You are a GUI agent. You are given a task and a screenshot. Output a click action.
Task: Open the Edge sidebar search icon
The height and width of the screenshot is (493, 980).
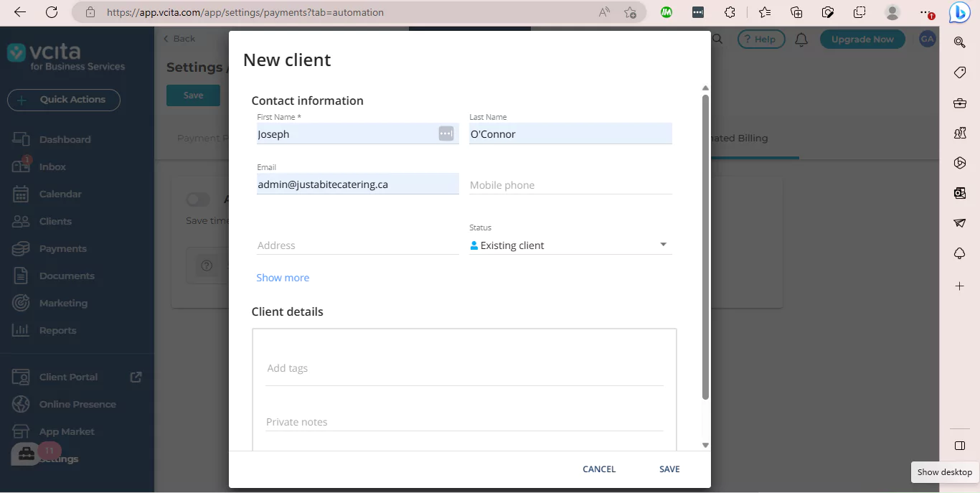coord(960,42)
